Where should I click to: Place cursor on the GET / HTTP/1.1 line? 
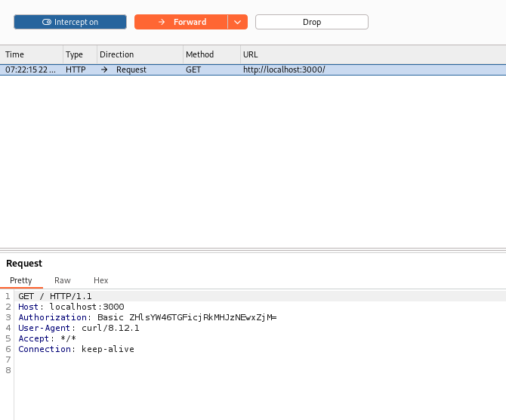point(54,296)
